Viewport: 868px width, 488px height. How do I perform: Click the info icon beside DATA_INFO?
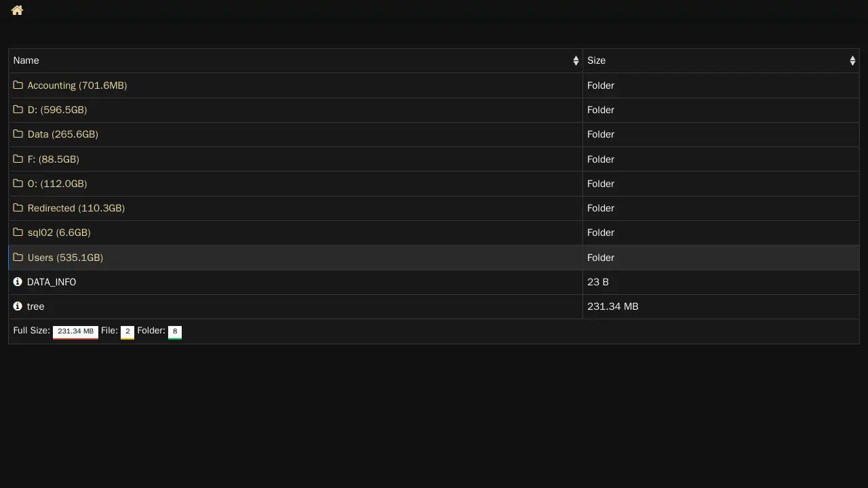click(x=18, y=282)
